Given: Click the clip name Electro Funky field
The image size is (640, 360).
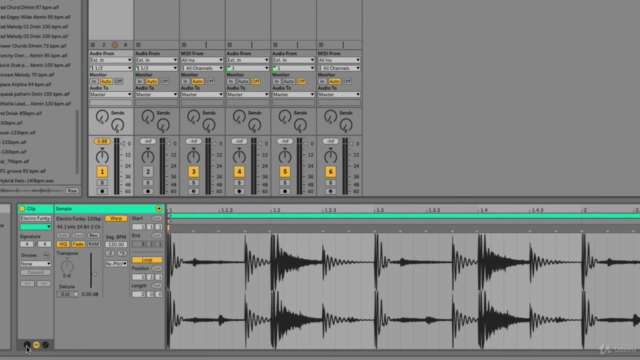Looking at the screenshot, I should click(36, 218).
